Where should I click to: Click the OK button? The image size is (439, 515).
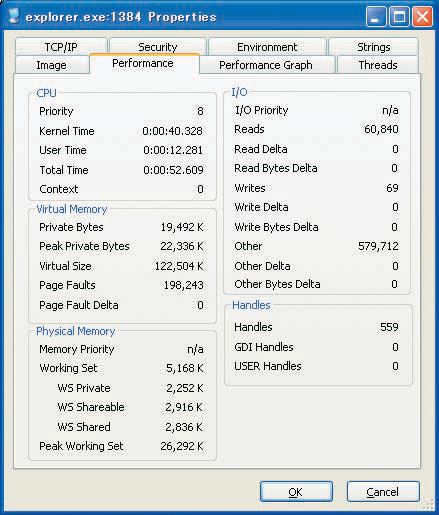tap(296, 491)
